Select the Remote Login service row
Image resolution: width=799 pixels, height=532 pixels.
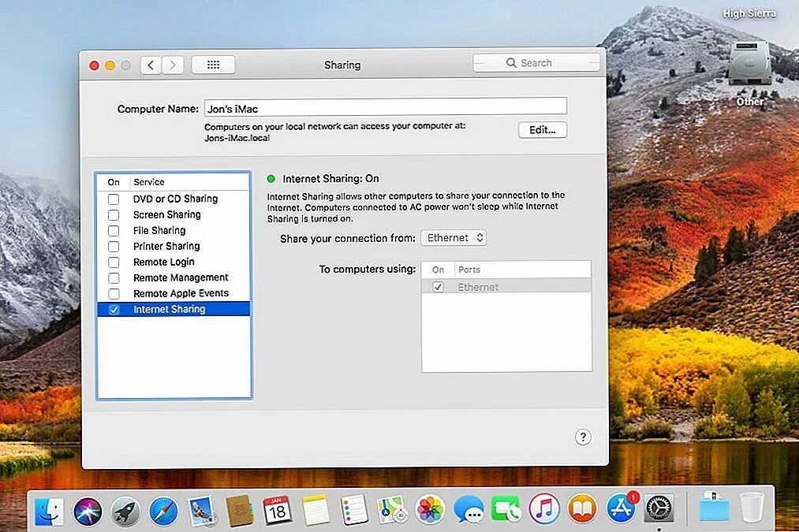[x=174, y=262]
